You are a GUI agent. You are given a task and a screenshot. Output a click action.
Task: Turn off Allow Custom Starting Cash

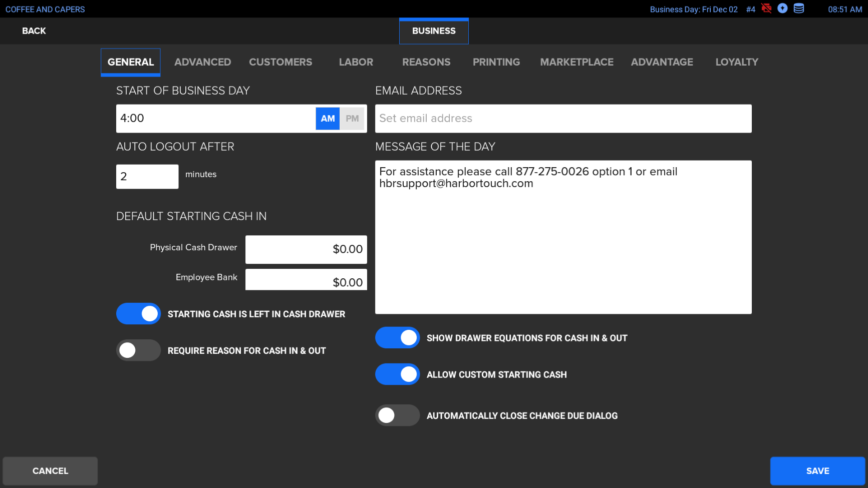pos(398,374)
